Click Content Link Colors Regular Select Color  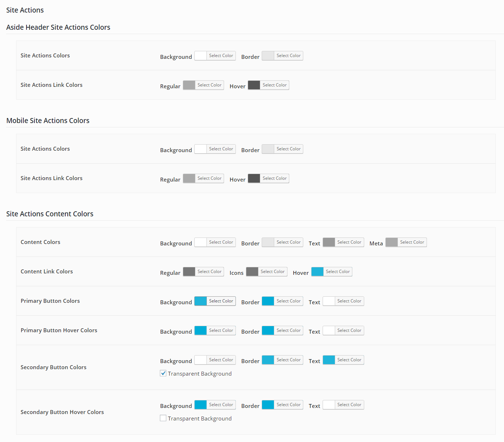pyautogui.click(x=209, y=272)
